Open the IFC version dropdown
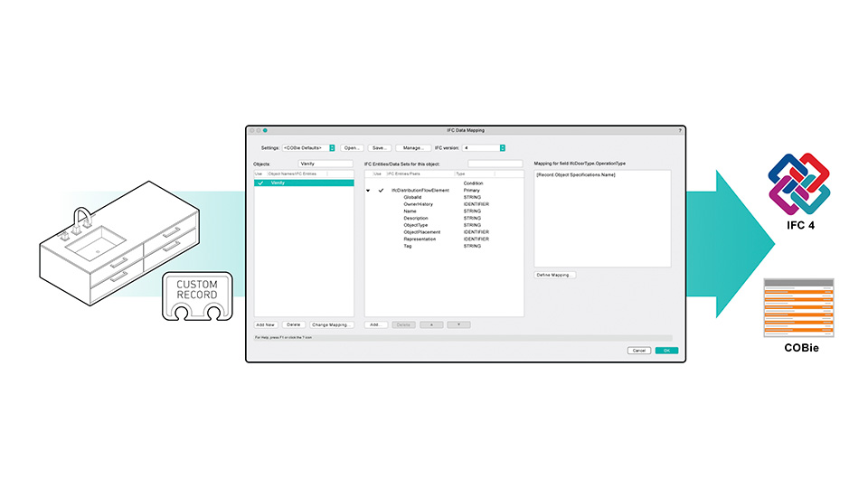 tap(483, 148)
